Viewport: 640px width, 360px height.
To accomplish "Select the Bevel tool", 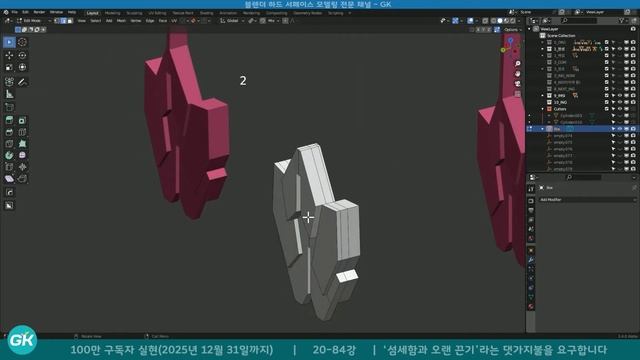I will pos(9,132).
